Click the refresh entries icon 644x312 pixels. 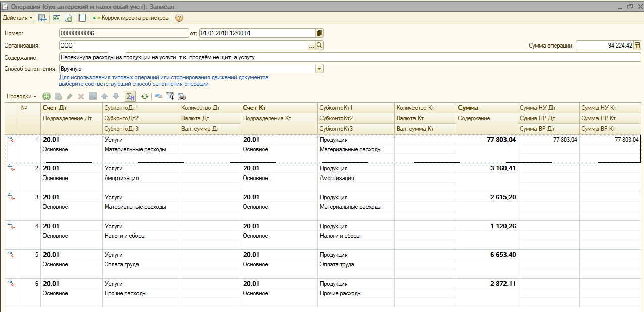coord(145,96)
